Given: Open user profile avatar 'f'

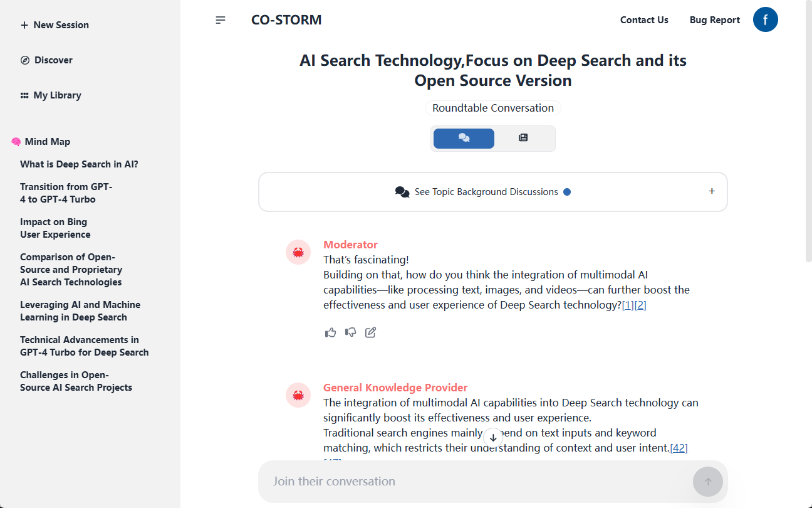Looking at the screenshot, I should 766,19.
